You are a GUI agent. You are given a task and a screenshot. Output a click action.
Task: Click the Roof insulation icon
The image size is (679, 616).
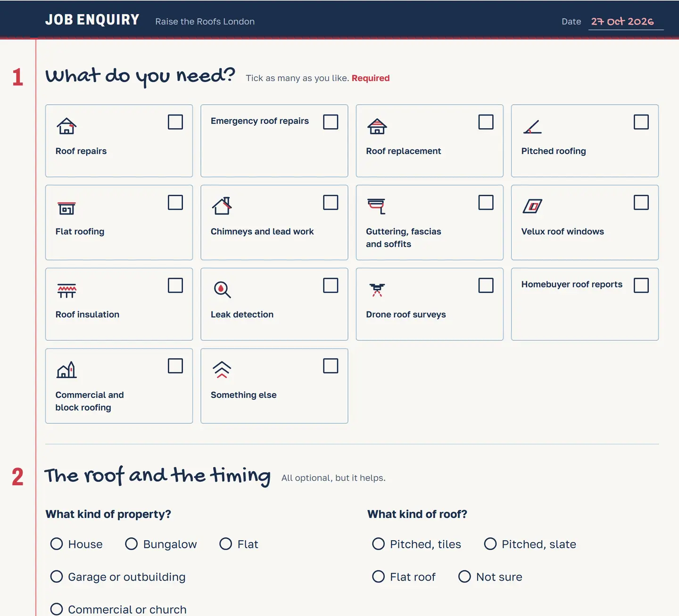point(66,290)
